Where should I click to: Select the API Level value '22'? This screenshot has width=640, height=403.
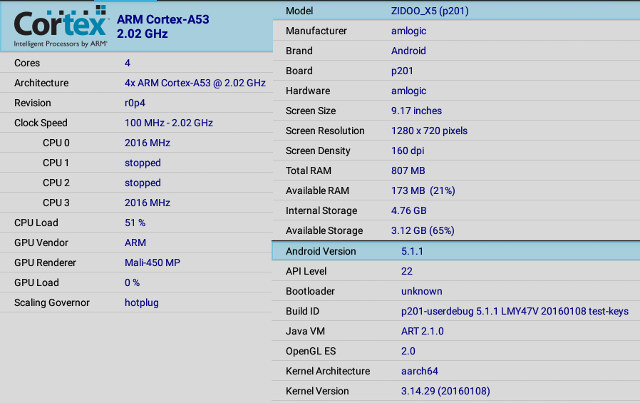pos(407,271)
